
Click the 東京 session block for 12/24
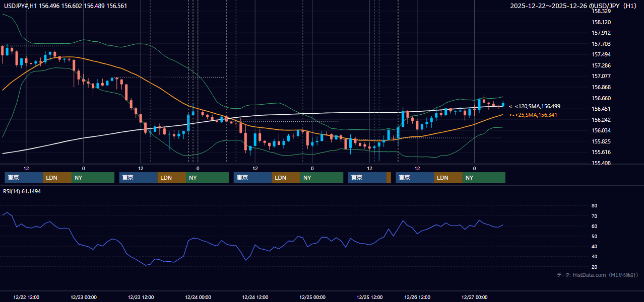[252, 178]
